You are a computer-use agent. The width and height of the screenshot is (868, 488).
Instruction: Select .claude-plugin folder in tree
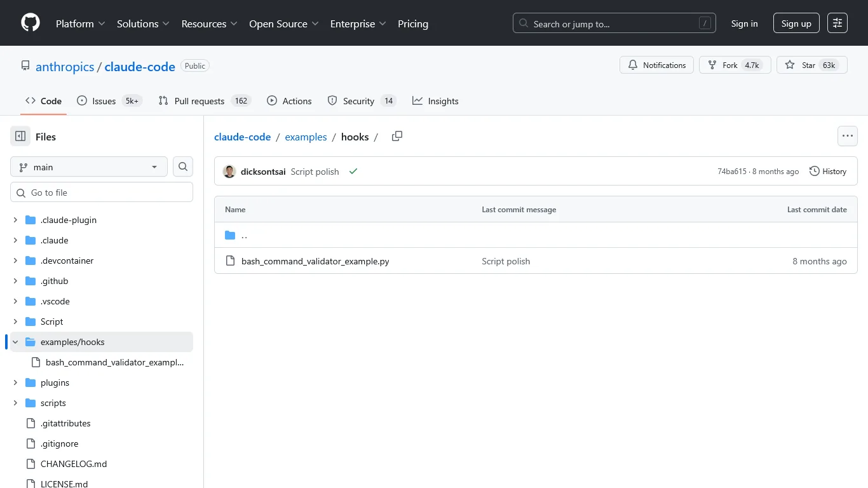click(69, 220)
